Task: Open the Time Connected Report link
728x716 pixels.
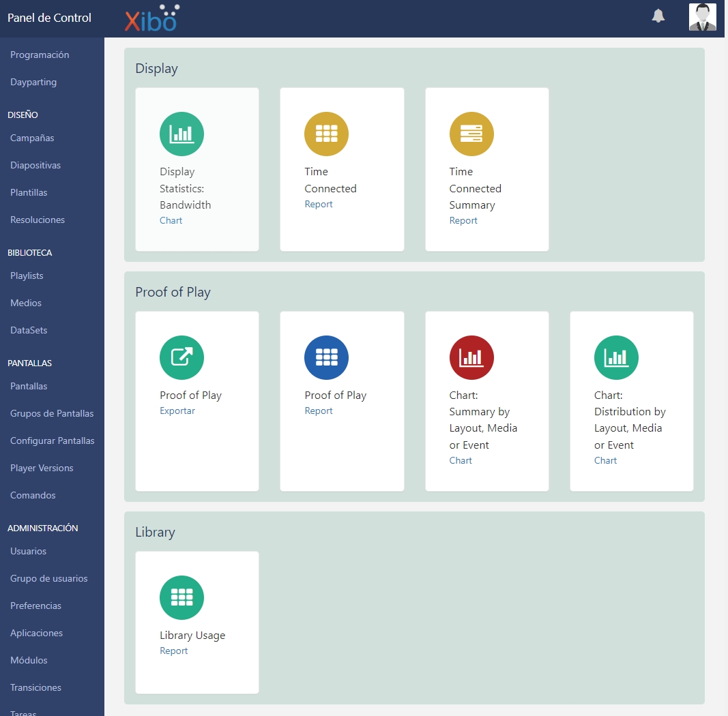Action: point(319,204)
